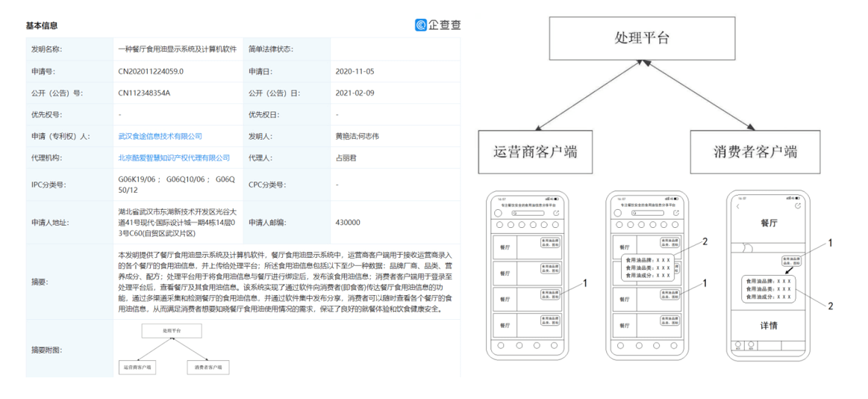The width and height of the screenshot is (868, 399).
Task: Click the oil info popup in the middle phone mockup
Action: click(648, 269)
